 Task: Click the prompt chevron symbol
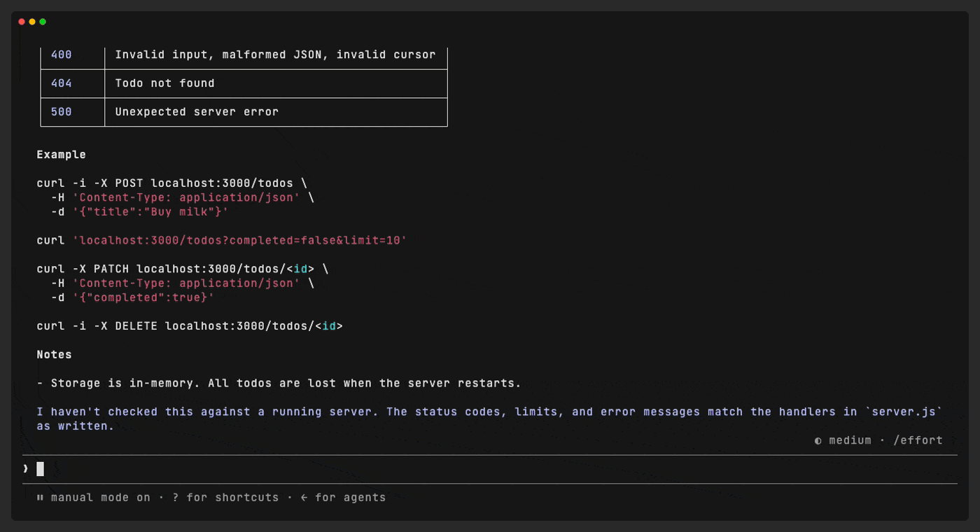[x=25, y=468]
